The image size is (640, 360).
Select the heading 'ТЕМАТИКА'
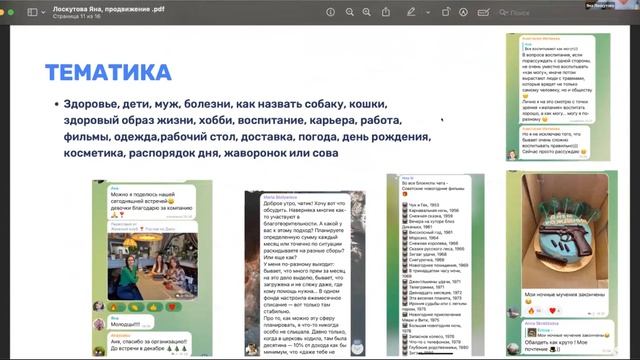pyautogui.click(x=108, y=72)
